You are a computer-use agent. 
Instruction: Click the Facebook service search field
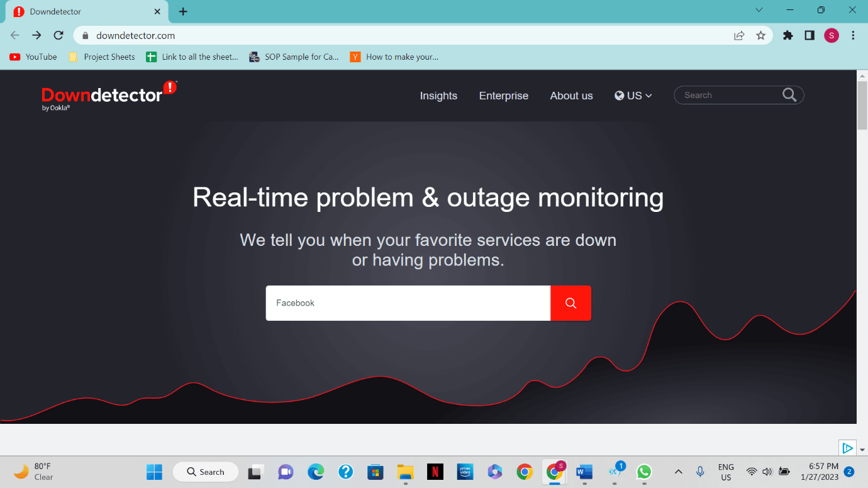coord(408,303)
